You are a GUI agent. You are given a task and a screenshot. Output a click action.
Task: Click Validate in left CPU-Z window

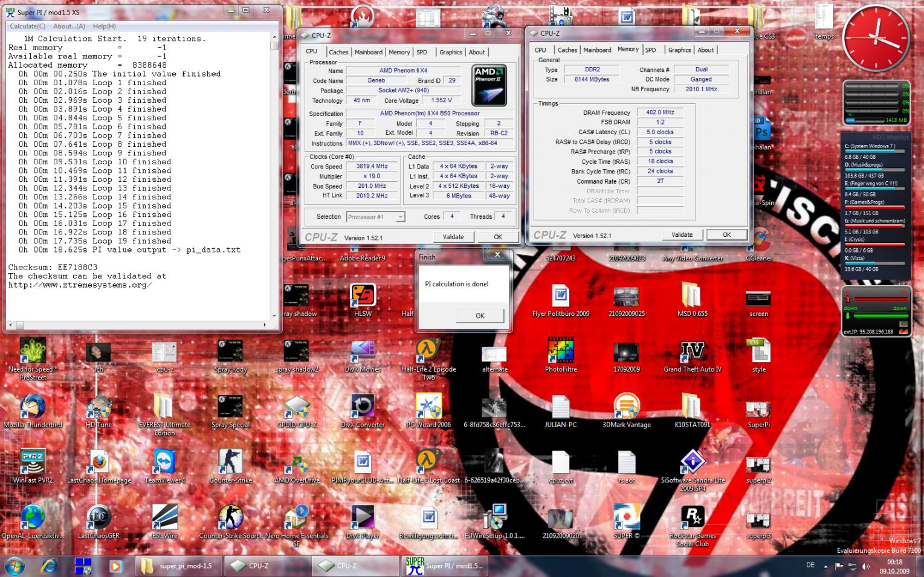coord(453,237)
